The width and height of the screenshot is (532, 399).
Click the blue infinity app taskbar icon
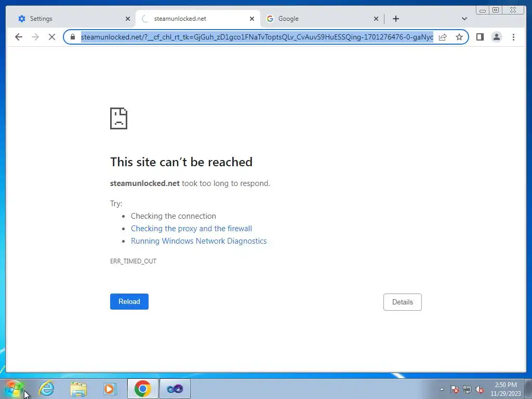point(175,389)
